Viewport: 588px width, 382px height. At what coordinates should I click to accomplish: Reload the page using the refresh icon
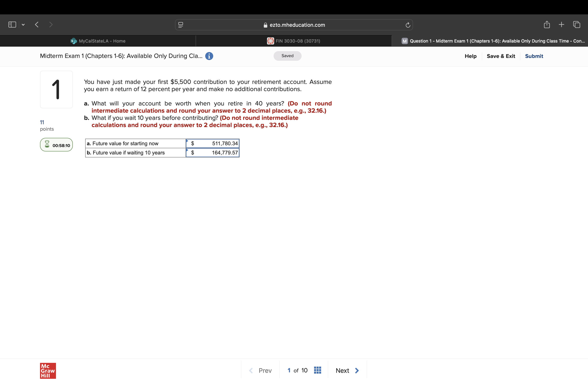(x=408, y=25)
